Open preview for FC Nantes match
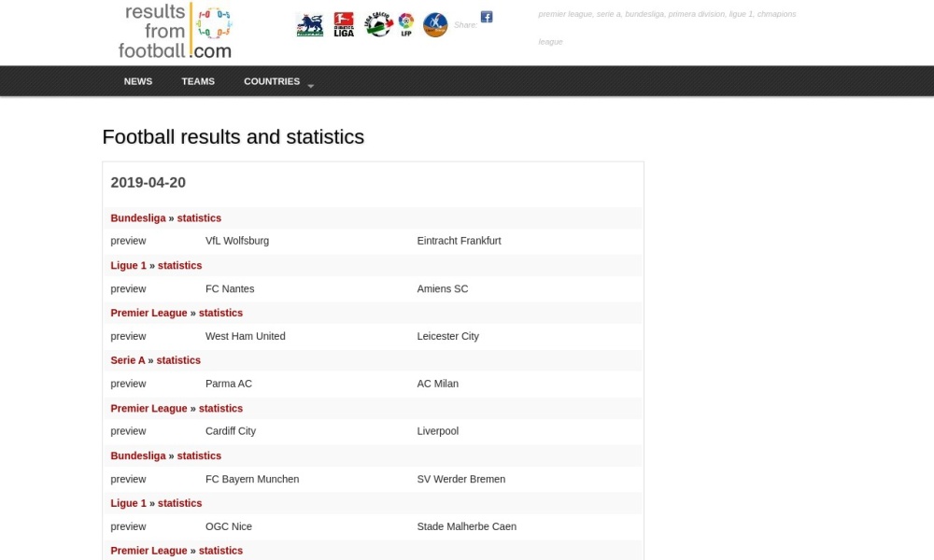The height and width of the screenshot is (560, 934). pos(128,288)
